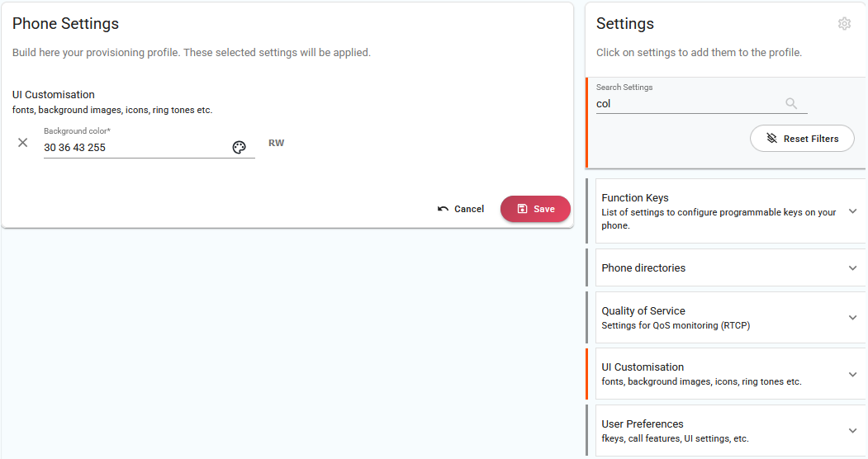This screenshot has width=868, height=459.
Task: Click the RW permission label
Action: (x=276, y=143)
